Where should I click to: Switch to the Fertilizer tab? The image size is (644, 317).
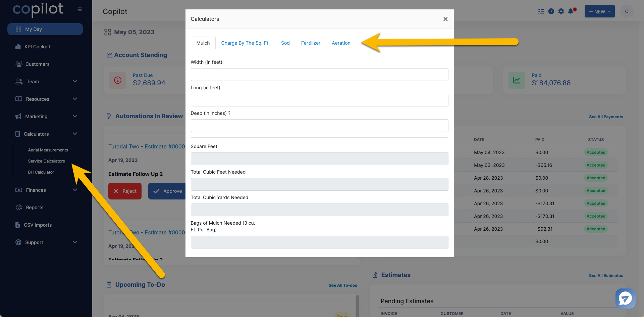tap(311, 43)
